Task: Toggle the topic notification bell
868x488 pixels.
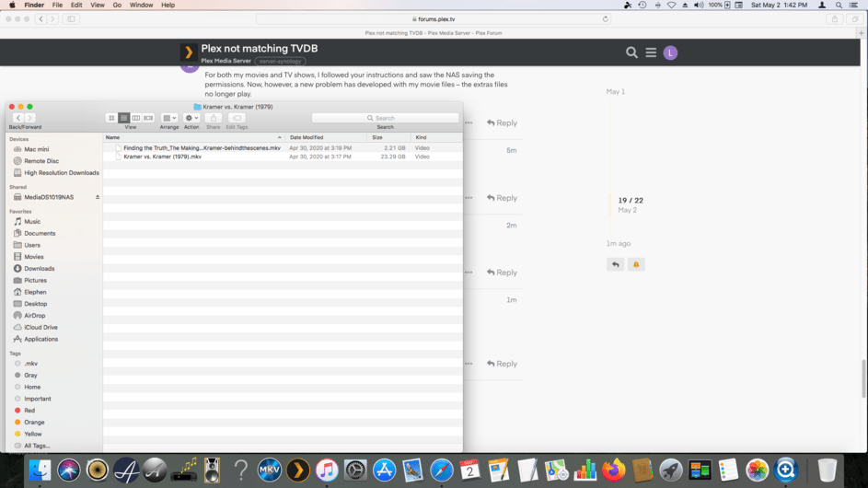Action: [636, 265]
